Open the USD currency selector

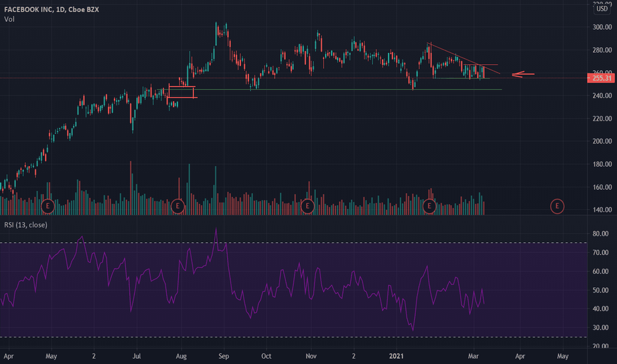(602, 8)
